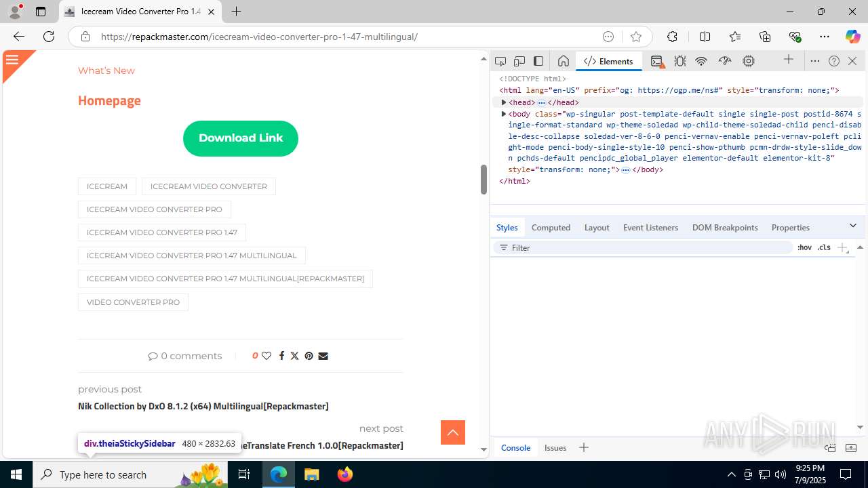Share the post via email icon
Image resolution: width=868 pixels, height=488 pixels.
point(323,356)
